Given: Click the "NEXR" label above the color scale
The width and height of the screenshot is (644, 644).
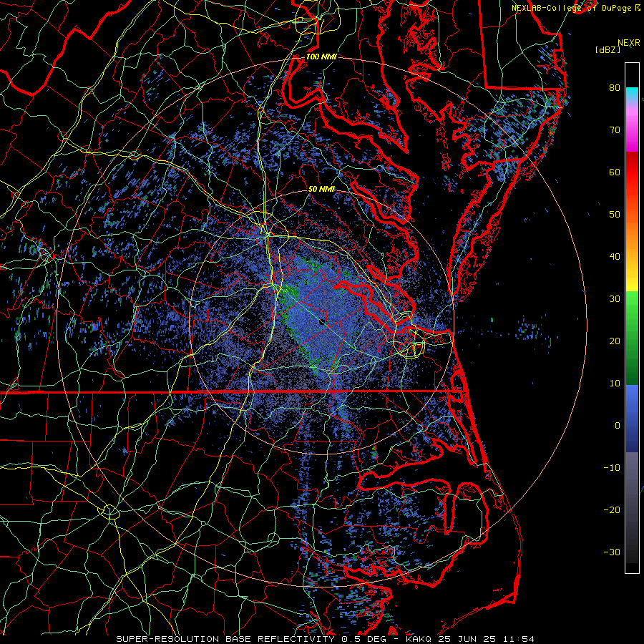Looking at the screenshot, I should click(x=629, y=43).
